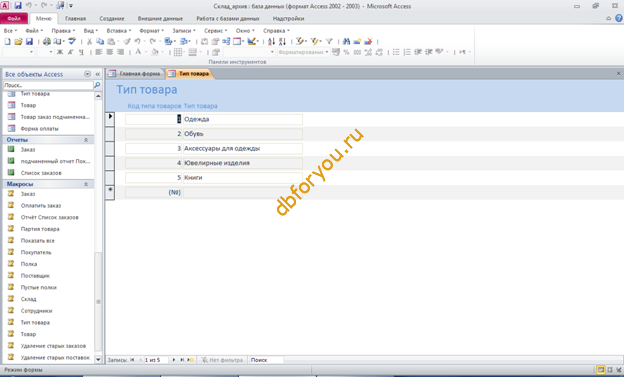This screenshot has width=624, height=377.
Task: Toggle align text right
Action: [x=120, y=52]
